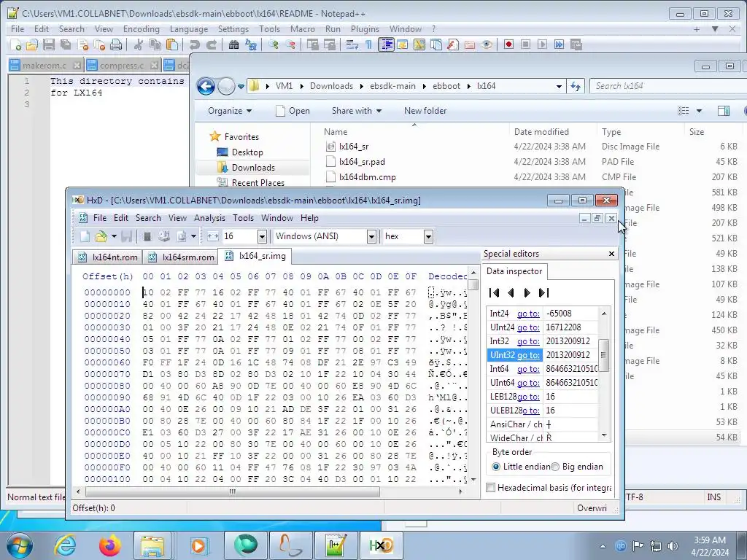Select lx164dbm.cmp file in Explorer
Viewport: 747px width, 560px height.
coord(367,177)
